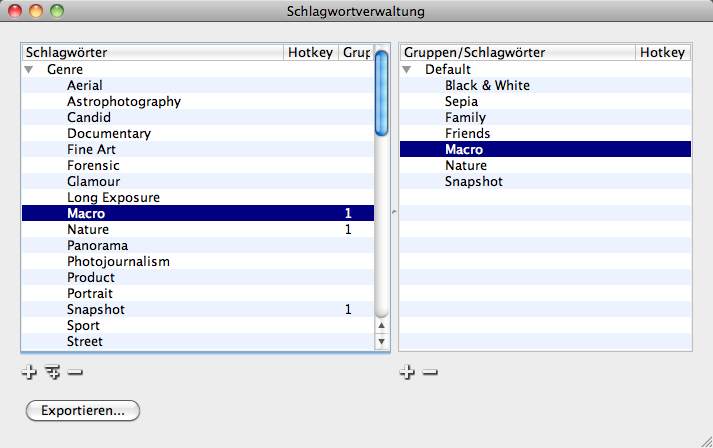Screen dimensions: 713x448
Task: Select Black & White in the Default group
Action: point(487,86)
